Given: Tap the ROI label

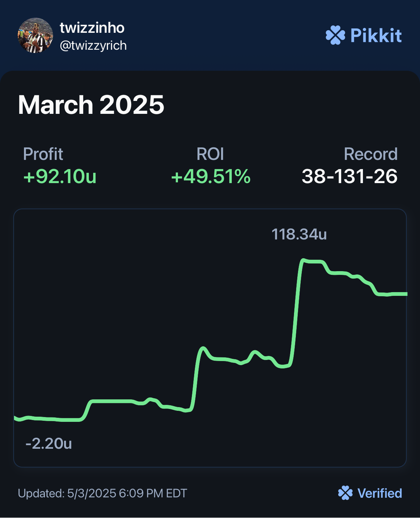Looking at the screenshot, I should coord(210,154).
